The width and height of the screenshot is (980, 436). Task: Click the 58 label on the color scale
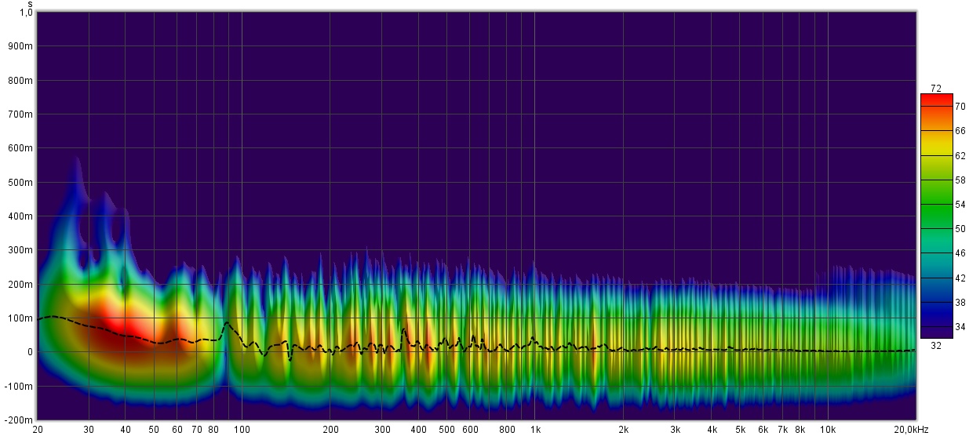[x=960, y=180]
